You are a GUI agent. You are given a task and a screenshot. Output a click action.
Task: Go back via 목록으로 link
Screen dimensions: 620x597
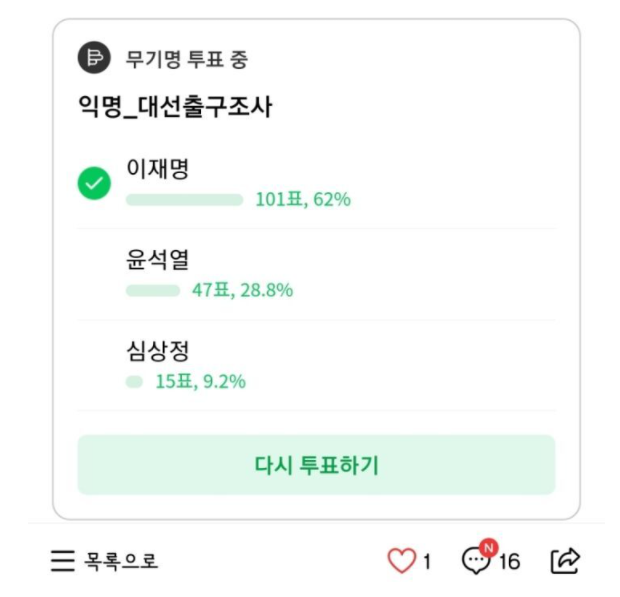tap(121, 561)
